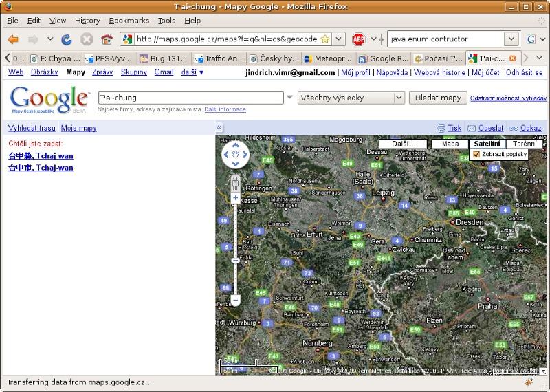Open the dropdown next to ABP icon
Screen dimensions: 550x392
coord(373,39)
